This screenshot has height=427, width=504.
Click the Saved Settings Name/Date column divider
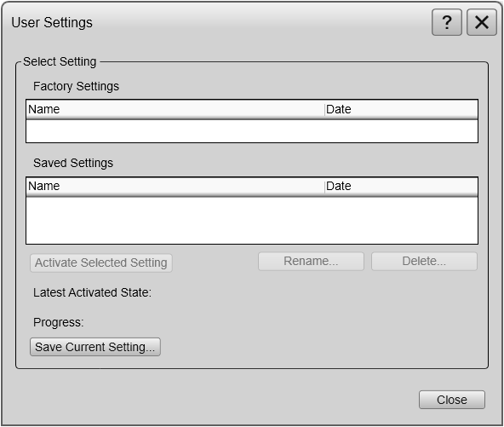pos(324,186)
